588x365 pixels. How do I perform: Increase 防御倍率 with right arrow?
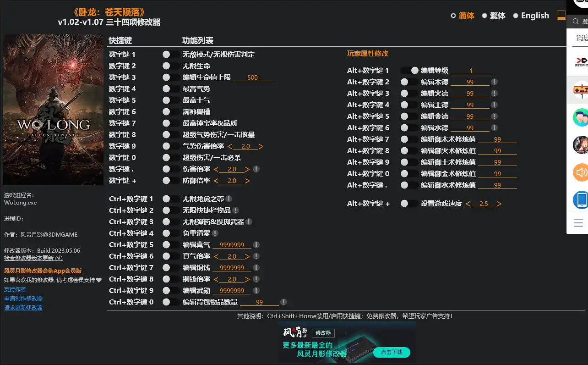click(x=247, y=181)
